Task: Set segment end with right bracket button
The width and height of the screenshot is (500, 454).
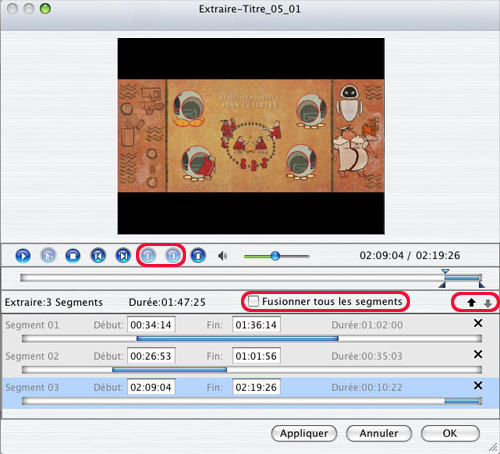Action: [173, 256]
